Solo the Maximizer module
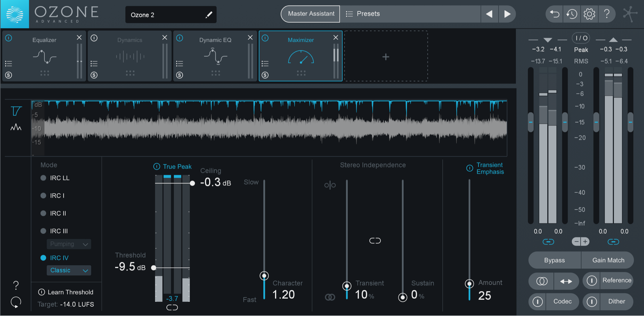The image size is (644, 316). 265,75
